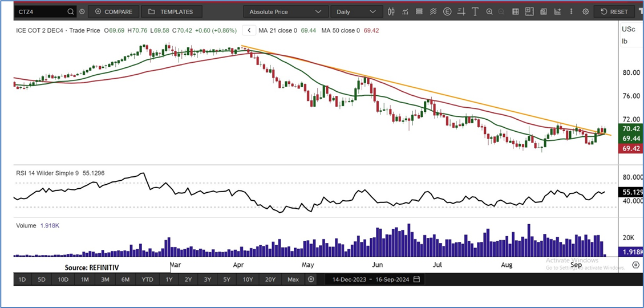Open the clock history icon beside search
The image size is (644, 308).
[x=82, y=12]
